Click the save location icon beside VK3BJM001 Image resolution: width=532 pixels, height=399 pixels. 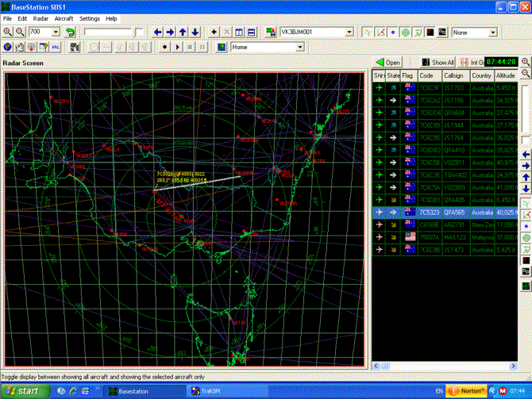point(271,33)
